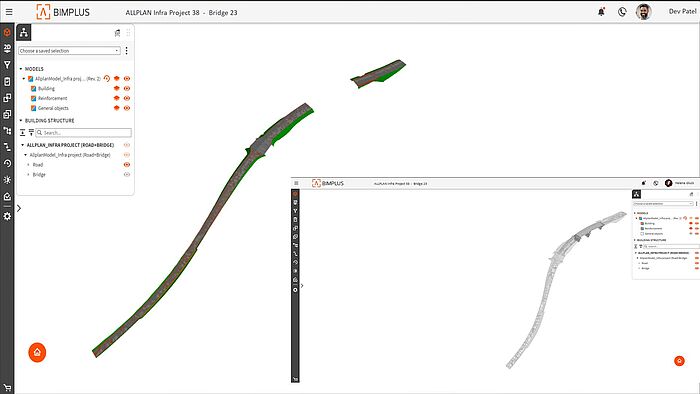Open the shopping cart icon at bottom
The image size is (700, 394).
pos(7,388)
